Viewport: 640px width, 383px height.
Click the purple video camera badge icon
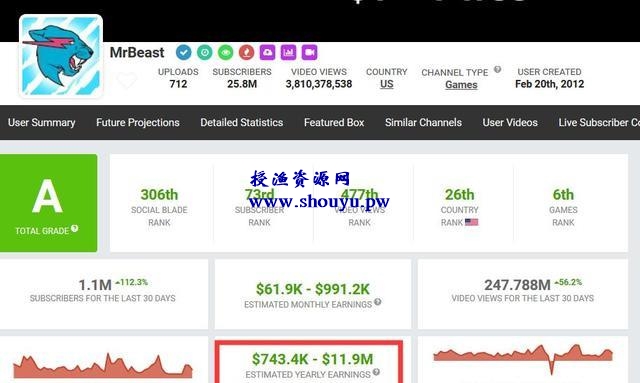(309, 52)
